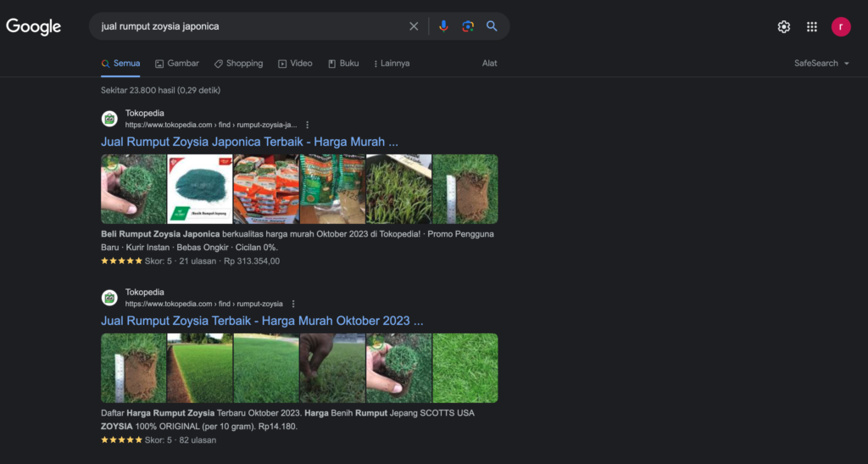This screenshot has width=868, height=464.
Task: Open the account profile avatar
Action: coord(840,27)
